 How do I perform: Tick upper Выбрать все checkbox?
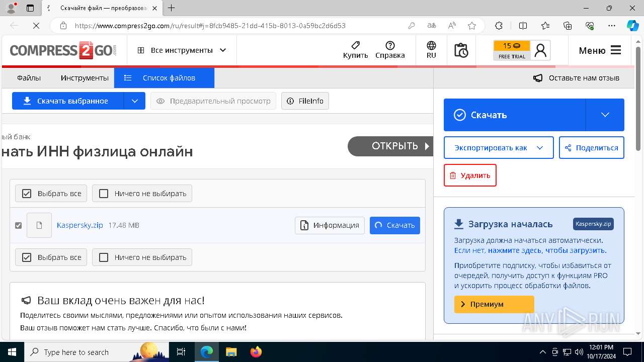(27, 194)
